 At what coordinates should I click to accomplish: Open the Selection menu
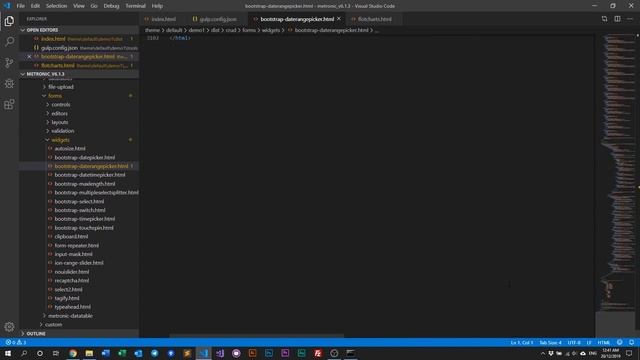coord(56,6)
